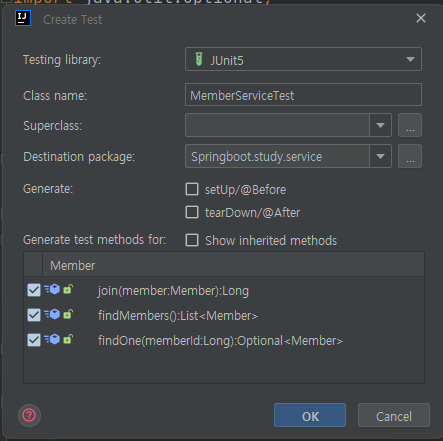Browse Destination package with ellipsis button
The image size is (443, 441).
(x=410, y=156)
